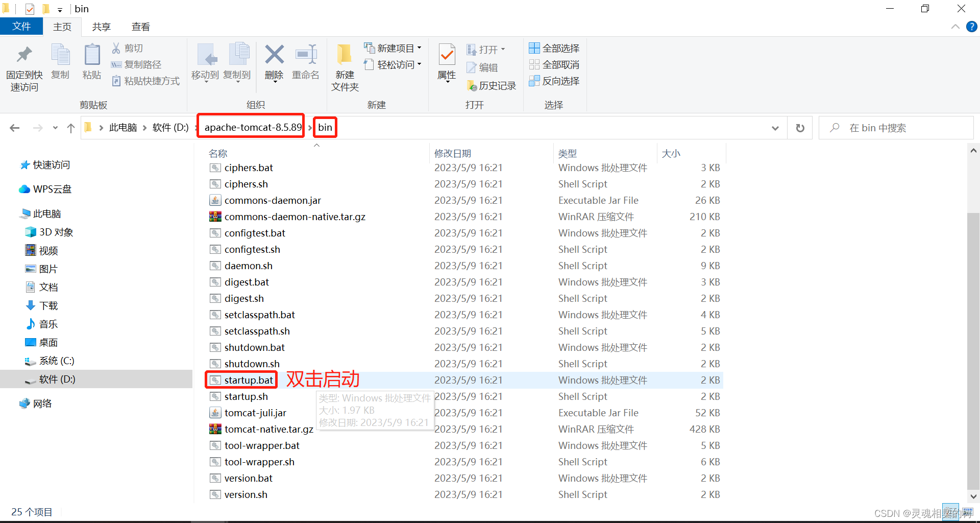Open the File tab
The image size is (980, 523).
tap(21, 27)
